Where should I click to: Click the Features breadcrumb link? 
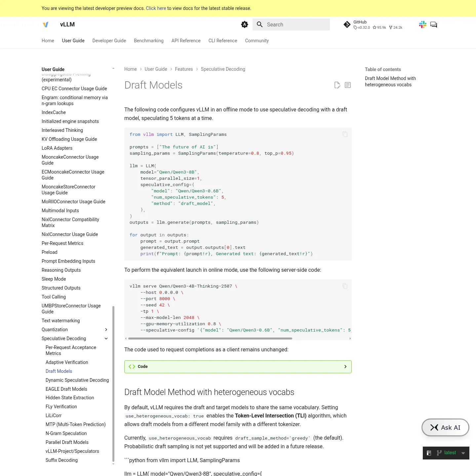pyautogui.click(x=184, y=69)
